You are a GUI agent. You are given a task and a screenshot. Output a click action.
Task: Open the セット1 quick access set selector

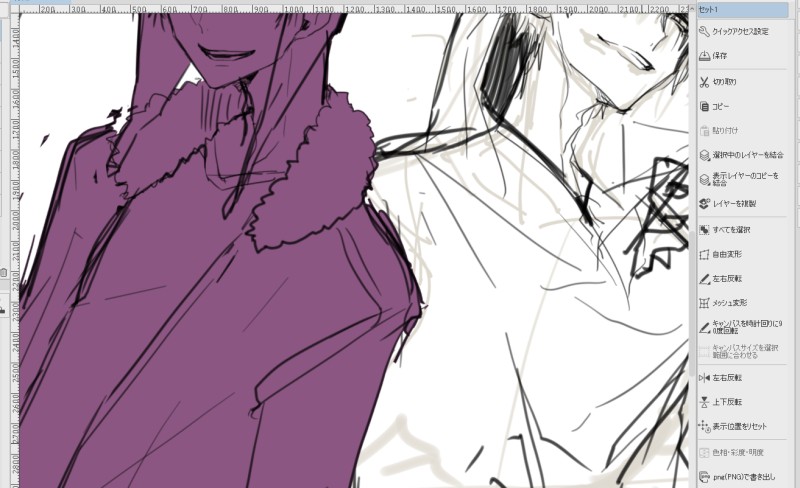click(x=742, y=10)
